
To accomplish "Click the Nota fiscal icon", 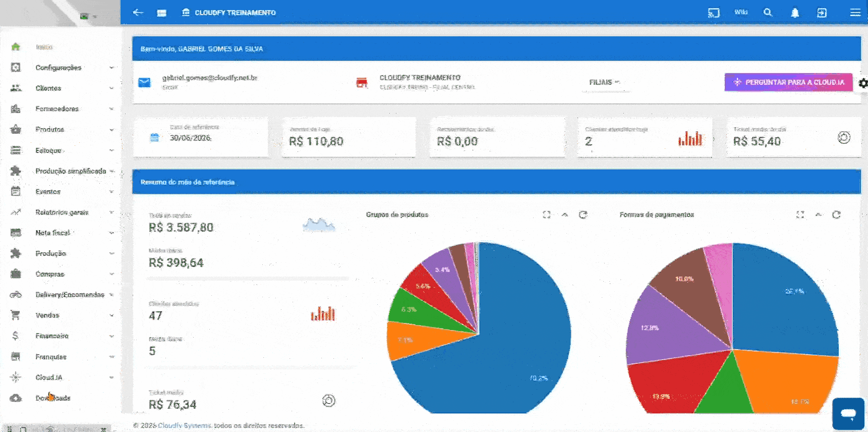I will point(16,233).
